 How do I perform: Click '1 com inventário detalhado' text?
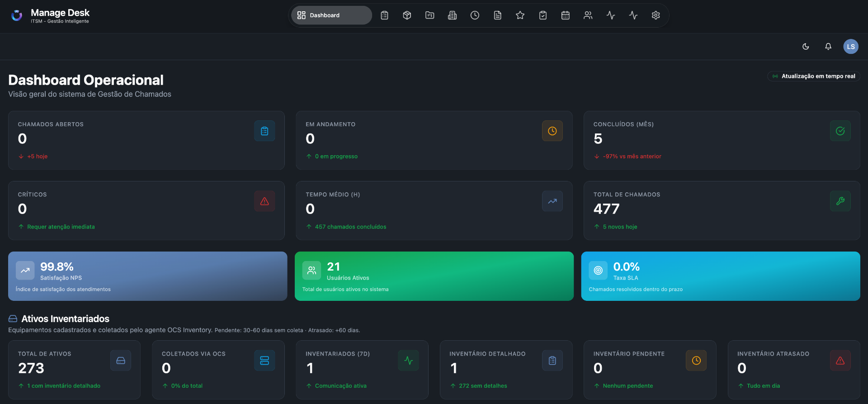point(64,386)
